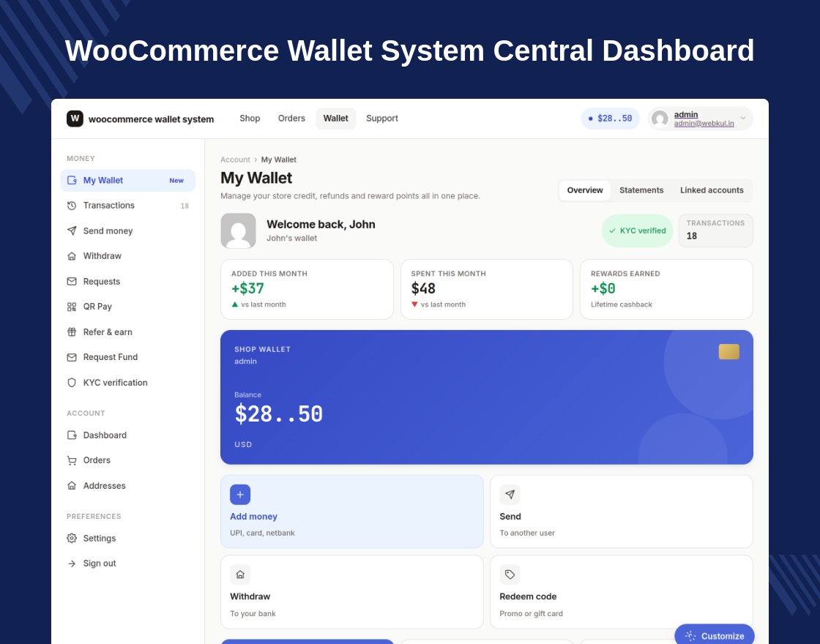This screenshot has height=644, width=820.
Task: Click the Withdraw card bank icon
Action: click(x=240, y=574)
